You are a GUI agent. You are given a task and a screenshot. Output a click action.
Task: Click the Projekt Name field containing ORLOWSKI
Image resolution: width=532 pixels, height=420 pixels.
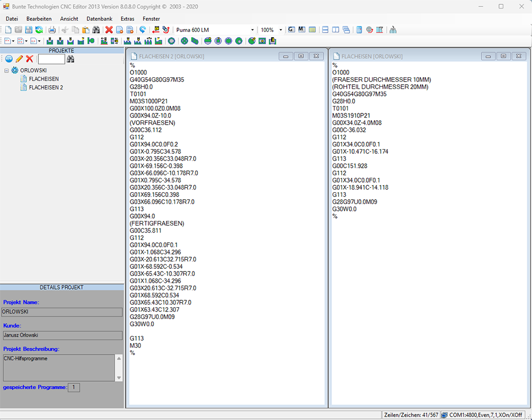pyautogui.click(x=62, y=312)
